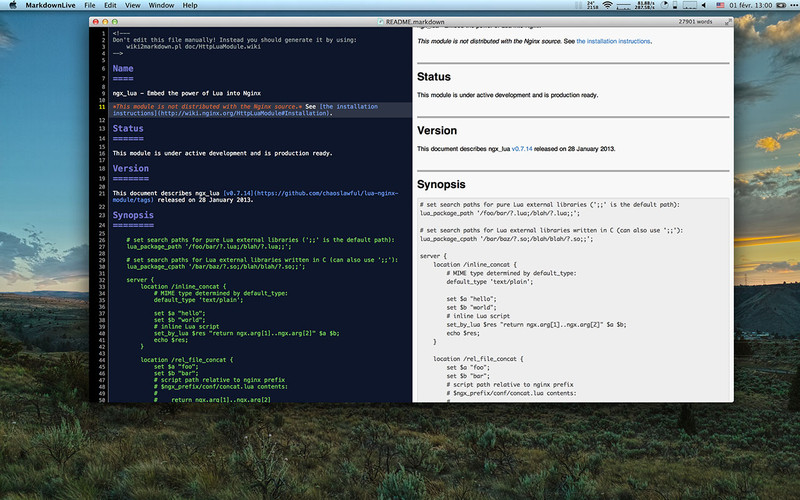Click 'default_type 'text/plain';' in preview code

click(x=490, y=282)
